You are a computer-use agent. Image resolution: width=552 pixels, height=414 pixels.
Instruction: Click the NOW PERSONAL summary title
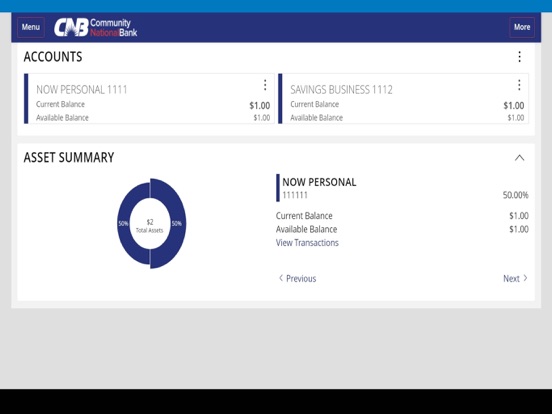point(319,182)
